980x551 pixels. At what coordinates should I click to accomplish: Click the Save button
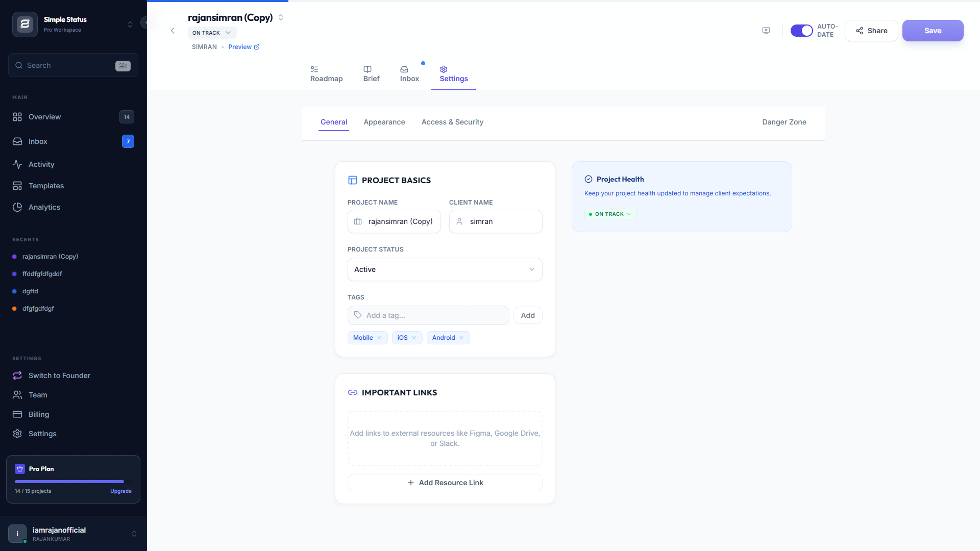pos(932,31)
